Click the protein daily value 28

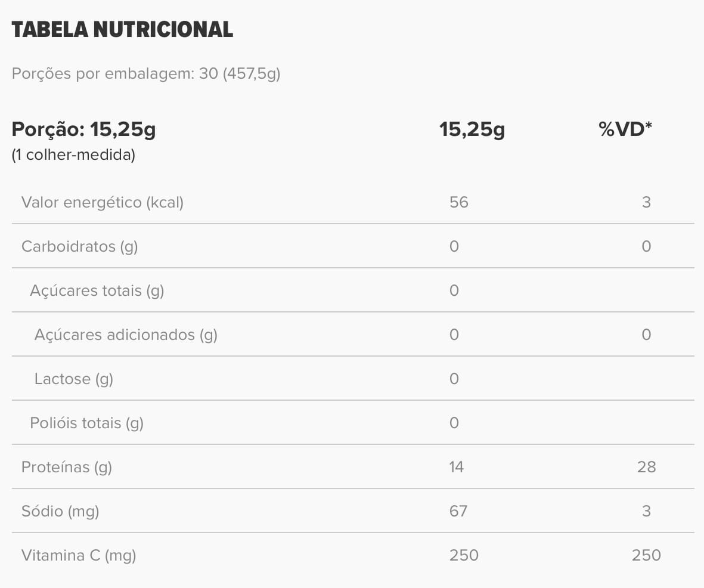[646, 467]
